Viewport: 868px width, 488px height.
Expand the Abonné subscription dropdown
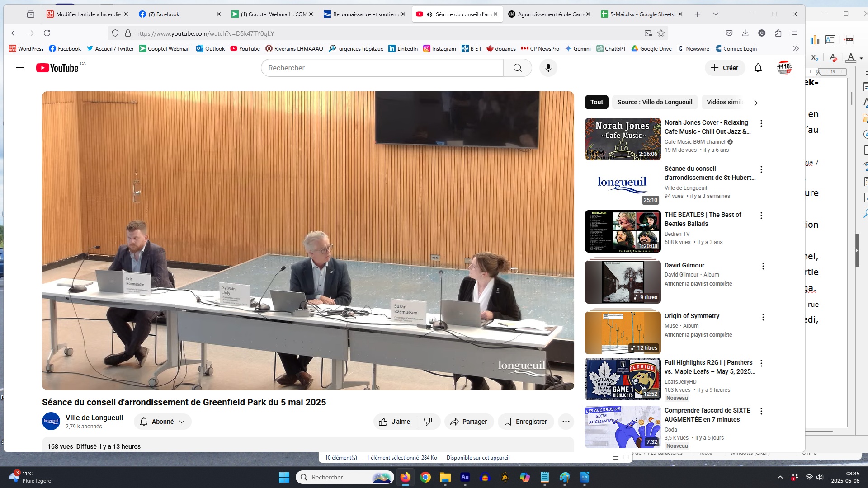click(x=163, y=422)
